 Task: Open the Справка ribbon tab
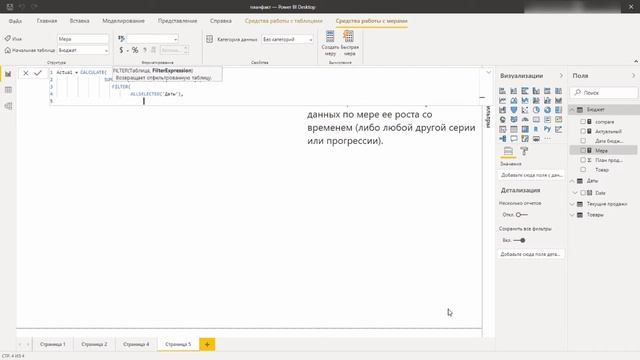221,21
